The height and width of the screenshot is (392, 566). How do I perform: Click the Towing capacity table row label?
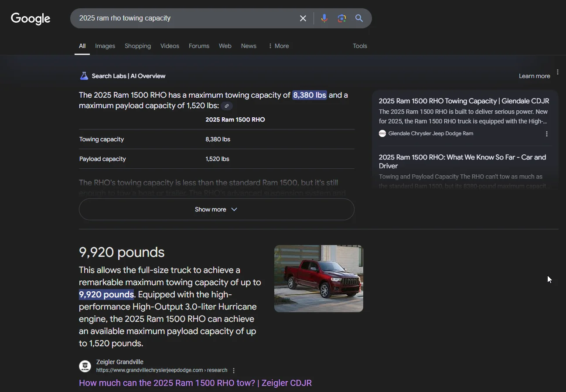[x=102, y=139]
